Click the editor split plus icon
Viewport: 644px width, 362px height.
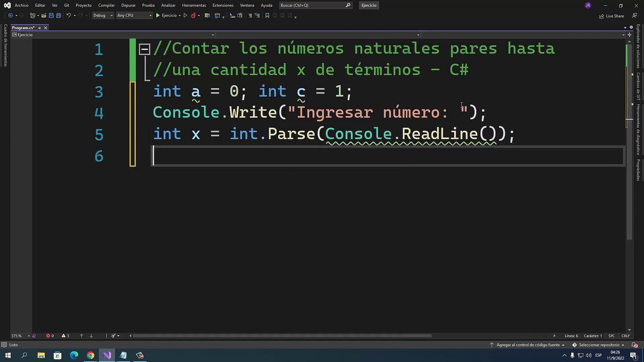click(629, 35)
